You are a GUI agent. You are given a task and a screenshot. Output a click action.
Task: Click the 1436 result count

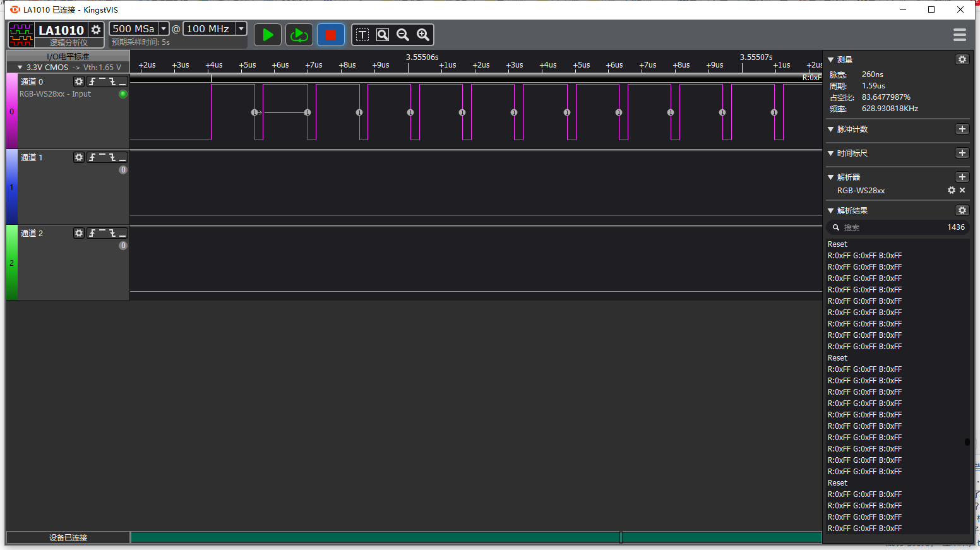pyautogui.click(x=956, y=227)
